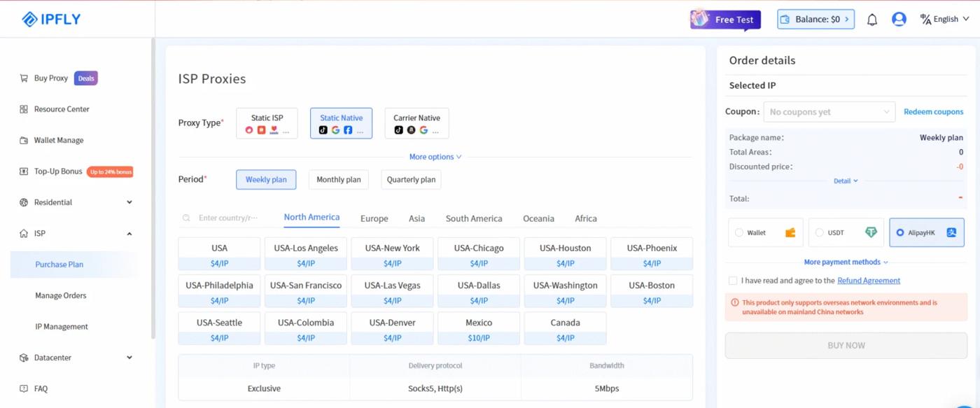980x408 pixels.
Task: Select the USA-Boston location card
Action: pyautogui.click(x=652, y=291)
